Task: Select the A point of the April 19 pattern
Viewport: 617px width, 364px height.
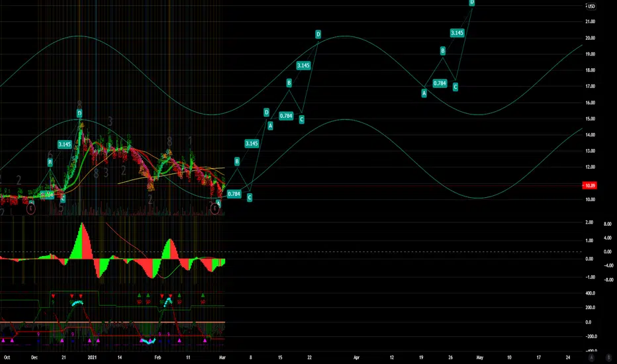Action: tap(424, 93)
